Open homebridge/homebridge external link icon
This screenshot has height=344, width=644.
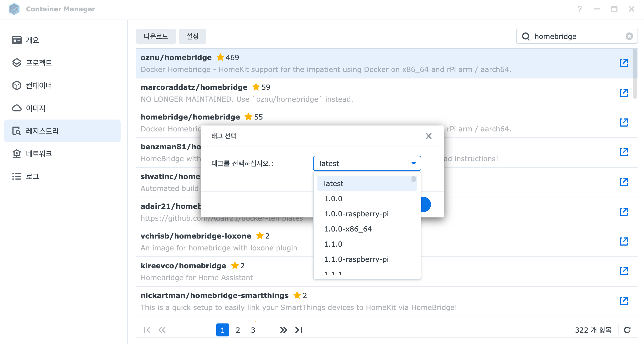tap(624, 123)
